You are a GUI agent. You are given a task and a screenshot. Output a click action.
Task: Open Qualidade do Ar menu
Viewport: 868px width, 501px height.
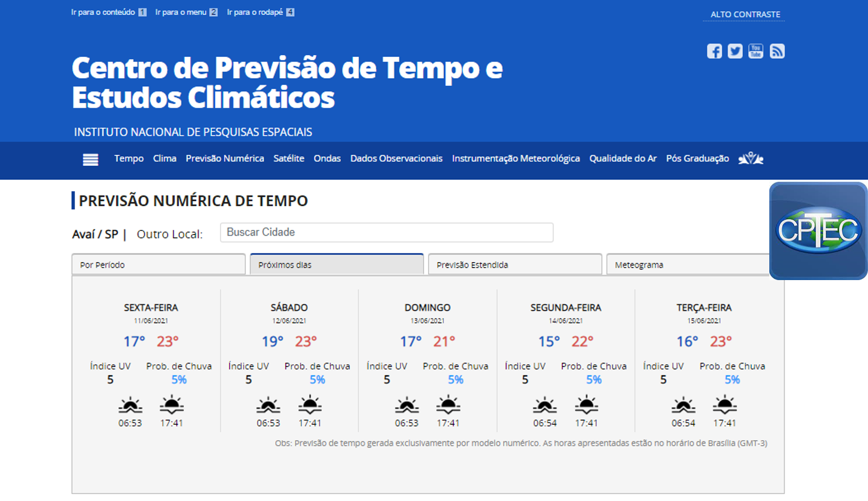(x=623, y=159)
